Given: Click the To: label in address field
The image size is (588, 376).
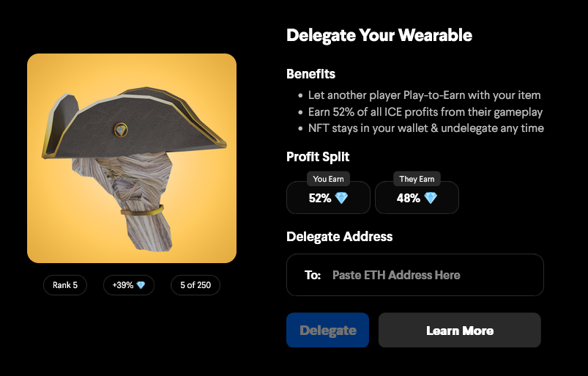Looking at the screenshot, I should [x=313, y=275].
